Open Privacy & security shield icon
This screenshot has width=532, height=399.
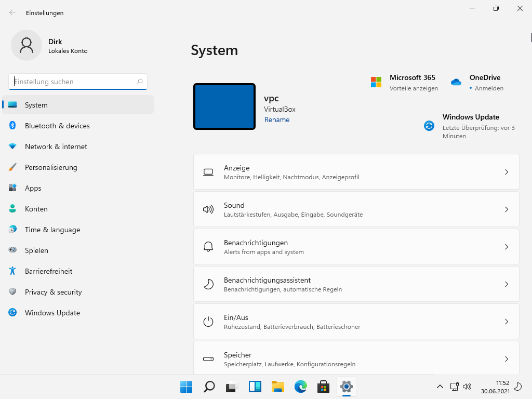coord(12,292)
